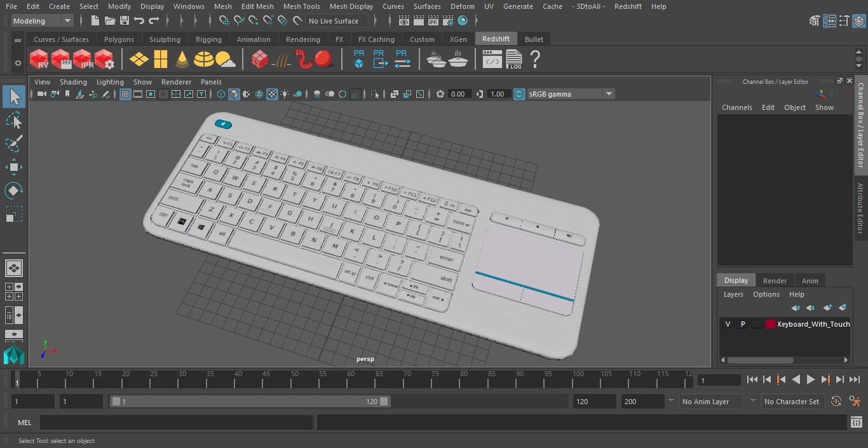Open the animation preferences running man icon
This screenshot has height=448, width=868.
(x=855, y=402)
